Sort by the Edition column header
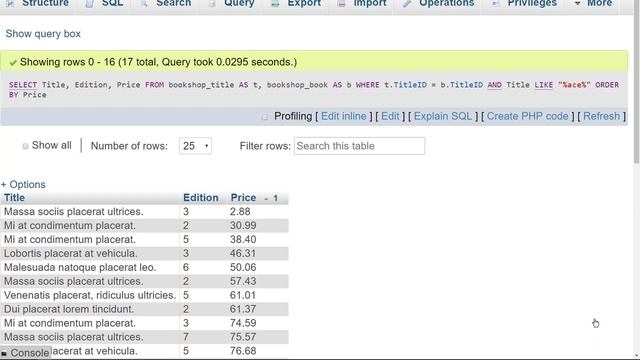 coord(200,198)
